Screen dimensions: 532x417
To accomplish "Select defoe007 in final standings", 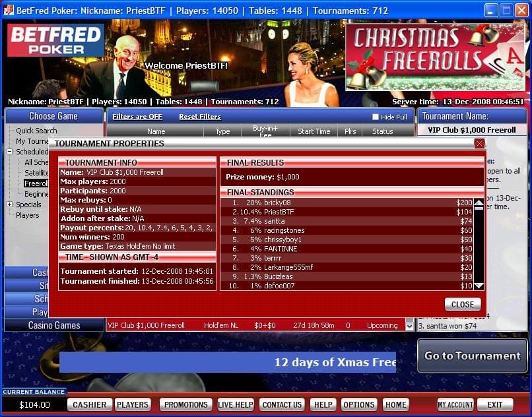I will coord(347,285).
